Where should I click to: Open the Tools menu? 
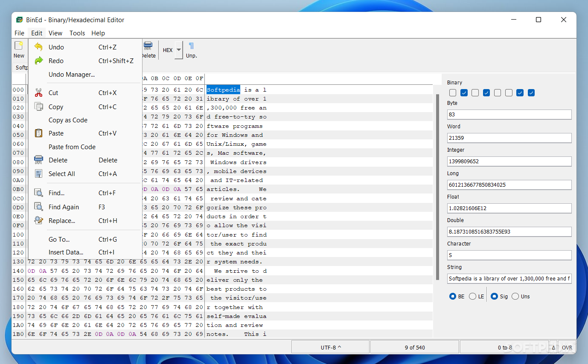[77, 33]
